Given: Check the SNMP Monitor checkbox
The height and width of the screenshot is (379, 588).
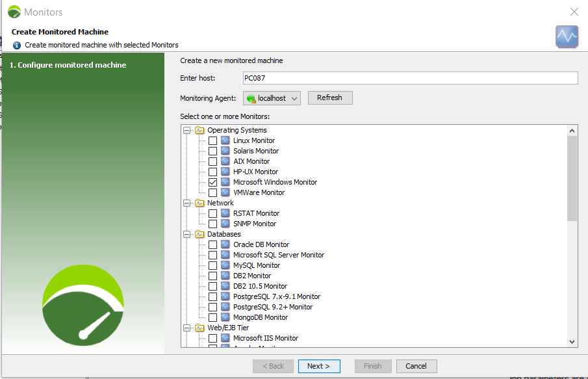Looking at the screenshot, I should click(x=212, y=224).
